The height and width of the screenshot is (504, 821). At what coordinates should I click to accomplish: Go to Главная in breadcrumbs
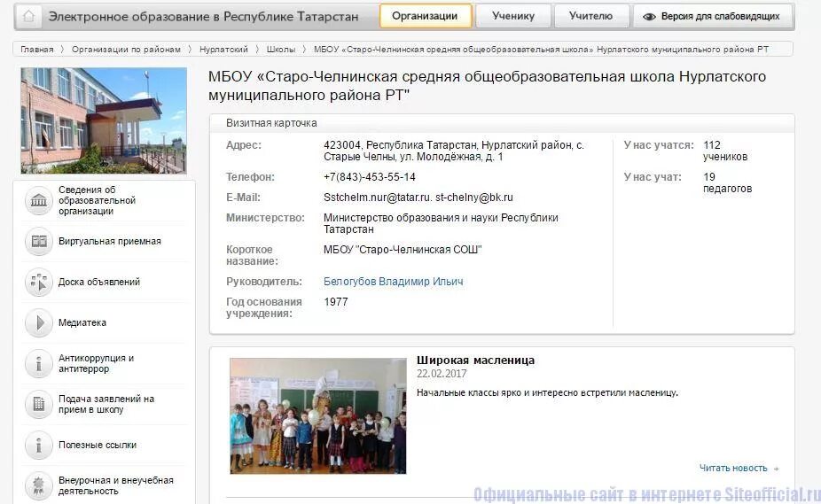(36, 50)
